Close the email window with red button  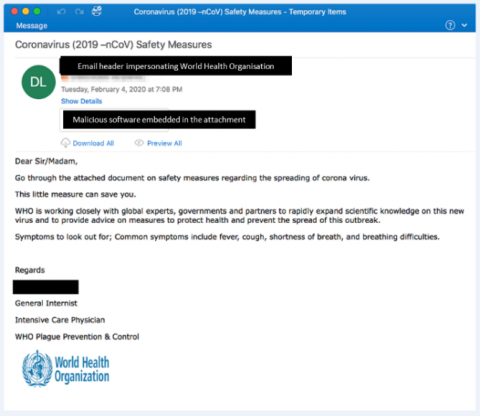14,11
